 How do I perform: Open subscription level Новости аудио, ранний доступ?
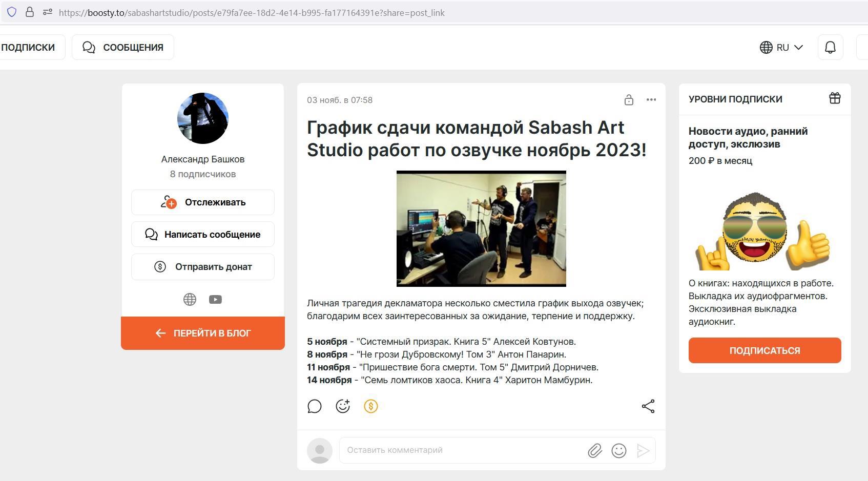pos(748,137)
